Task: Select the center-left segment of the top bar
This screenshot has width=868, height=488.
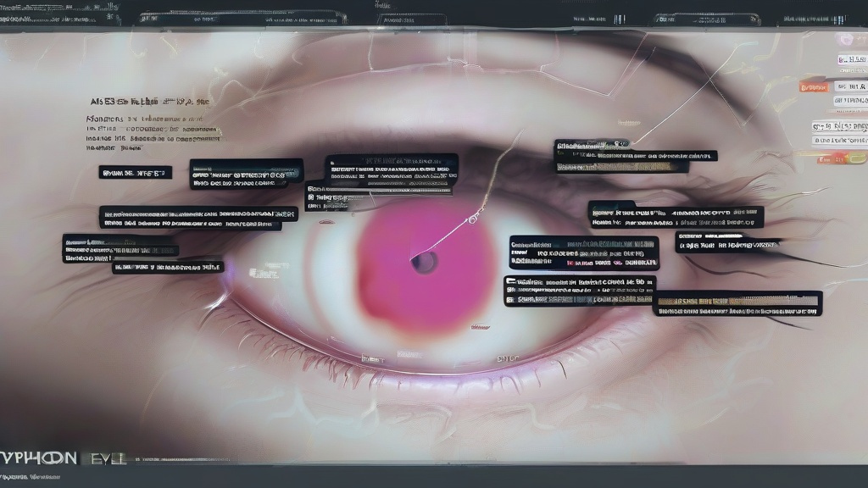Action: [x=242, y=17]
